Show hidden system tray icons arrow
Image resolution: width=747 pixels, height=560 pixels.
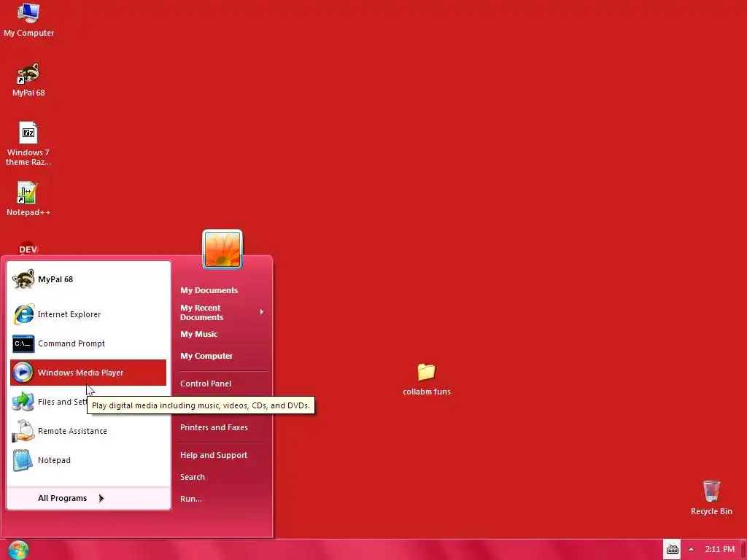[x=692, y=549]
